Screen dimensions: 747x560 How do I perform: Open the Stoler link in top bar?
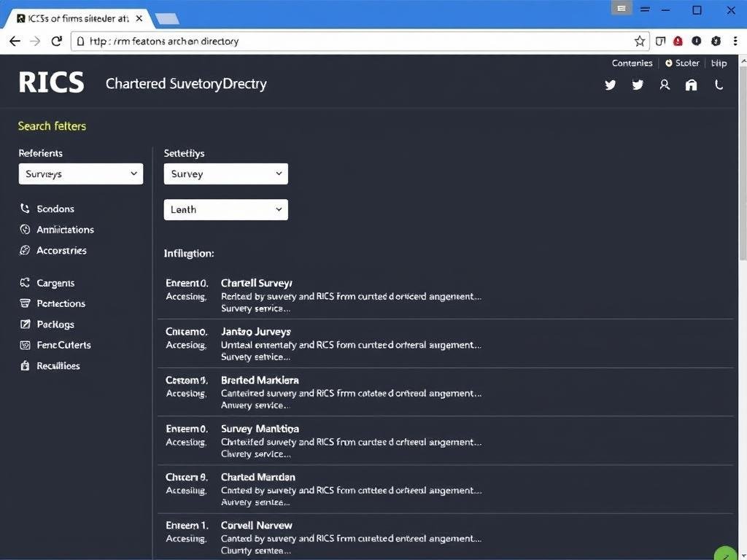click(x=682, y=63)
